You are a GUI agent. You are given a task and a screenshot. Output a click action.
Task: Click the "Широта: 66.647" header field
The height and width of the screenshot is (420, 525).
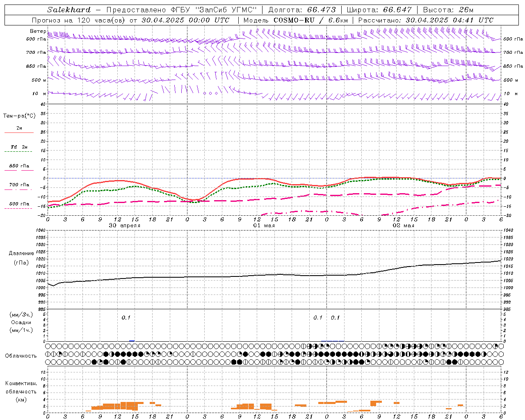(379, 10)
